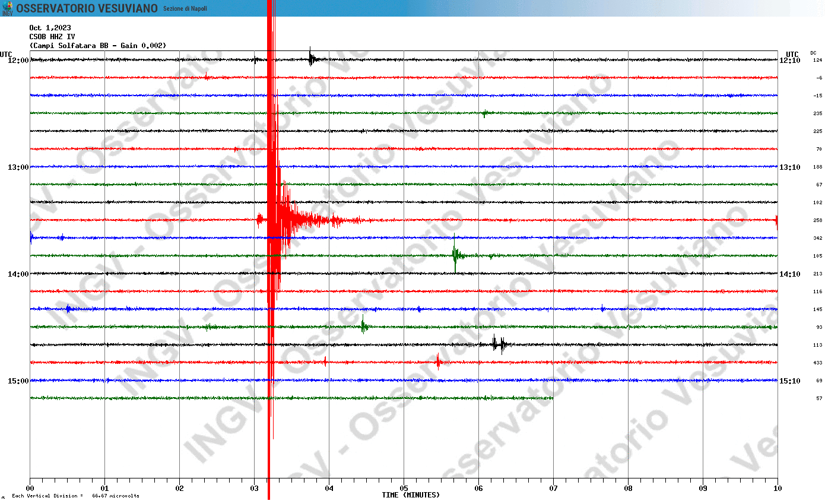The width and height of the screenshot is (825, 504).
Task: Select the station code 'CSOB HHZ IV'
Action: pyautogui.click(x=52, y=37)
